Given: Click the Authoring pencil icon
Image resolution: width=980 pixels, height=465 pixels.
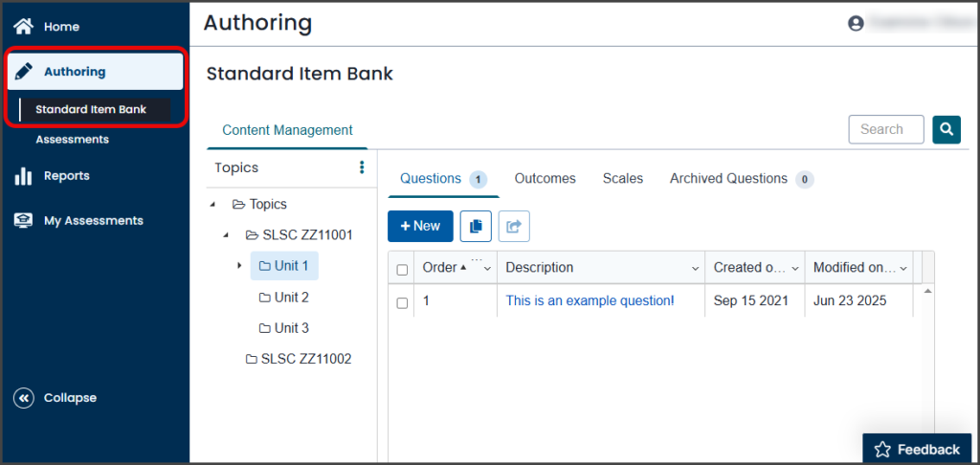Looking at the screenshot, I should pyautogui.click(x=24, y=72).
